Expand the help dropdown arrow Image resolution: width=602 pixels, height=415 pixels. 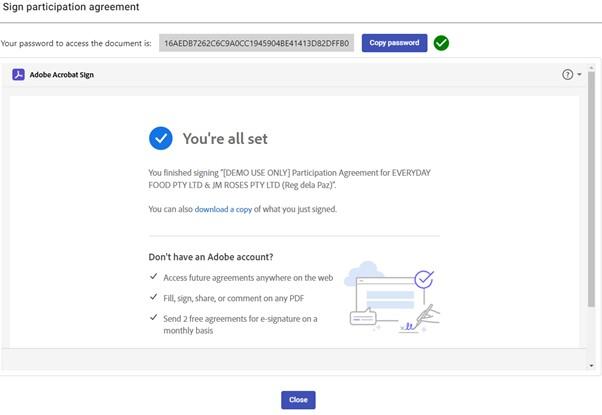579,74
